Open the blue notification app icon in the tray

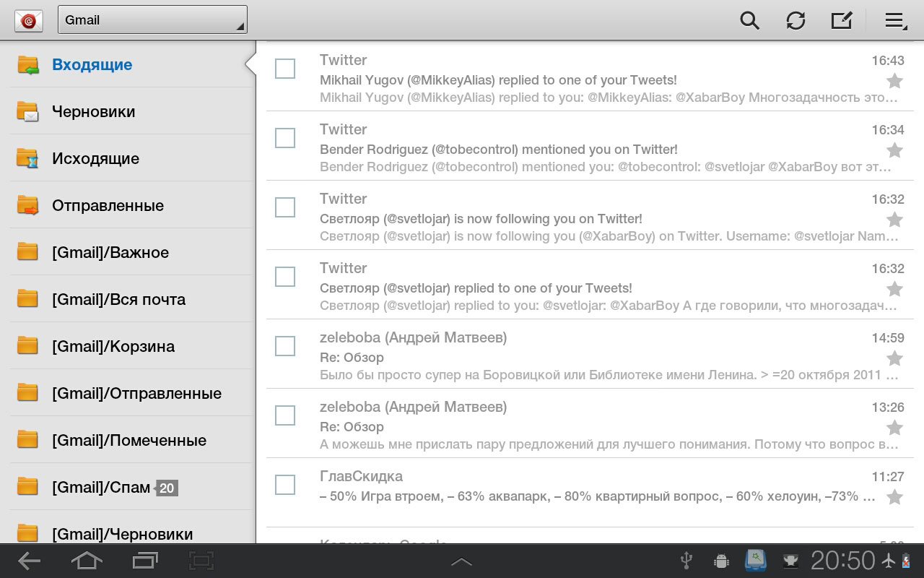tap(756, 561)
